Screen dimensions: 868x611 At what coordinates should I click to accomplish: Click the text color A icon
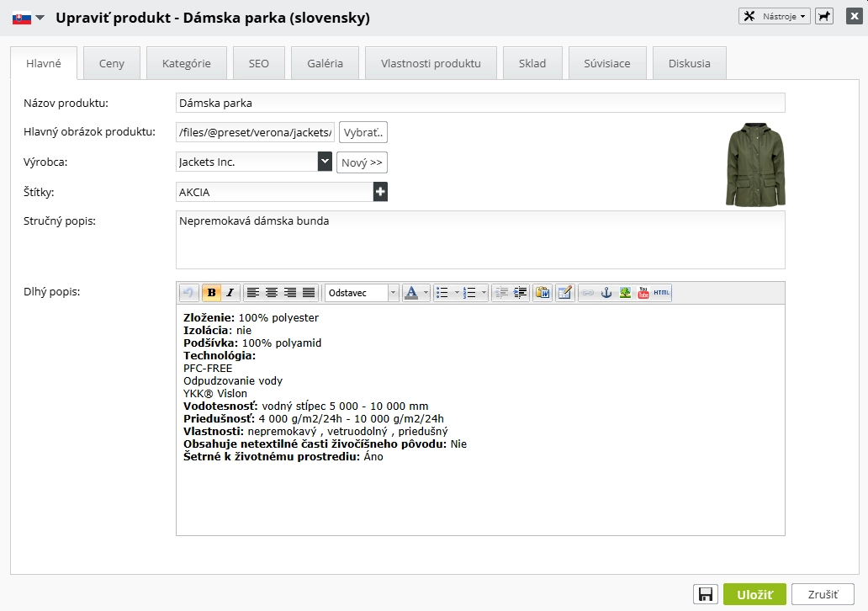(411, 293)
